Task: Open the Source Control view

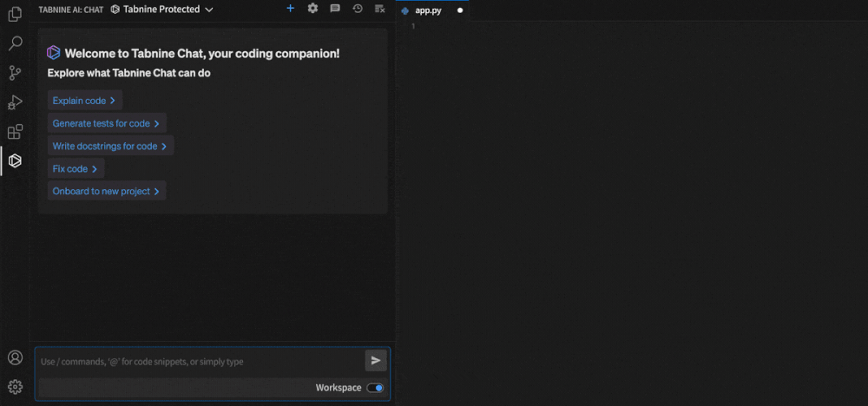Action: coord(15,73)
